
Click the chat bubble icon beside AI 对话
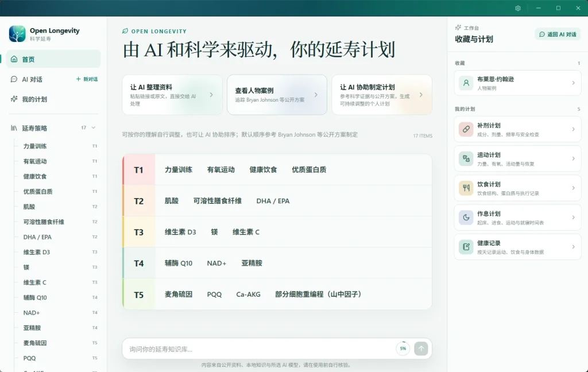(14, 79)
